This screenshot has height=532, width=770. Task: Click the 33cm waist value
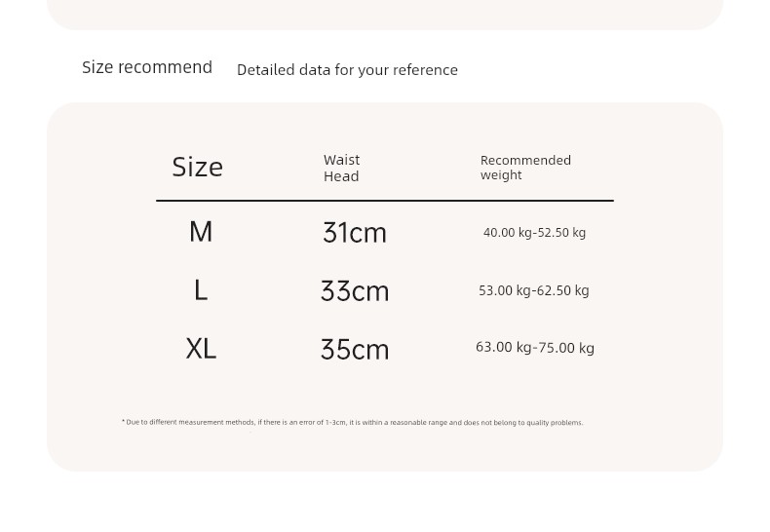(355, 291)
